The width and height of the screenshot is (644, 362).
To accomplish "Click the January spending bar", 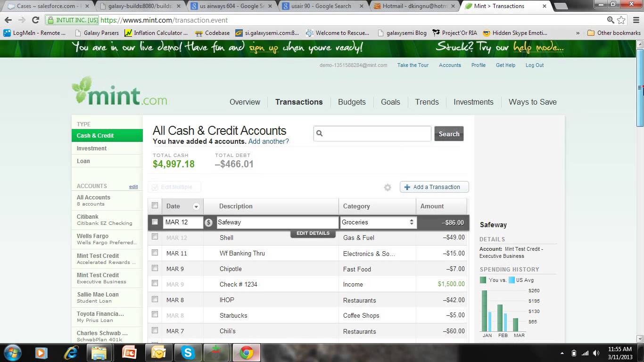I will 484,311.
